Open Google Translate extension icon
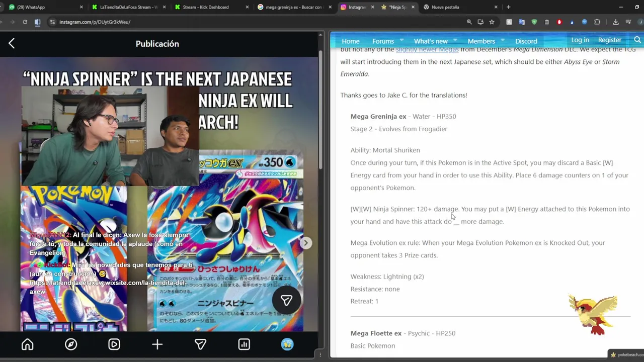The height and width of the screenshot is (362, 644). pyautogui.click(x=522, y=22)
